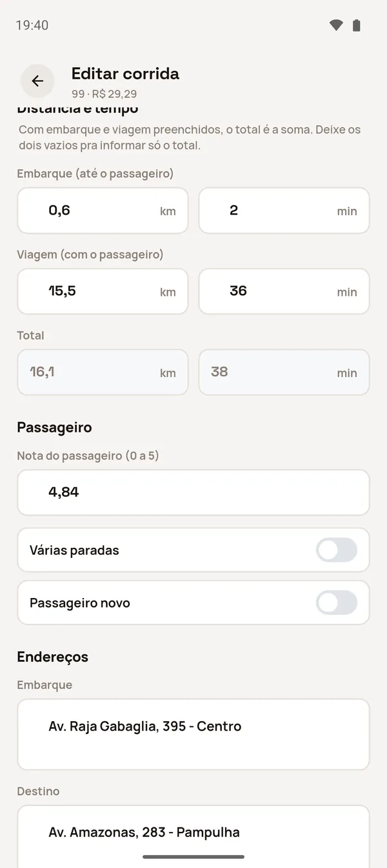Tap the Wi-Fi status icon
This screenshot has width=387, height=868.
click(336, 25)
